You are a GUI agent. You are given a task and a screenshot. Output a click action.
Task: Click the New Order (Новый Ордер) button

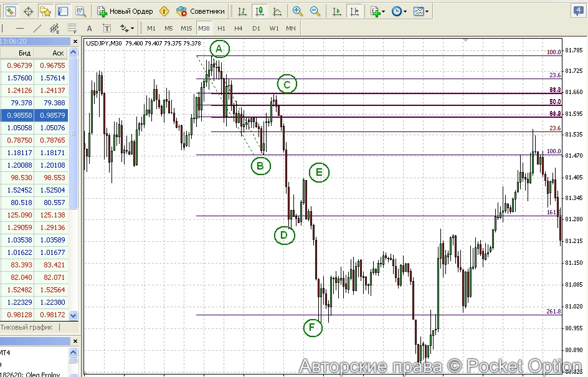point(125,11)
